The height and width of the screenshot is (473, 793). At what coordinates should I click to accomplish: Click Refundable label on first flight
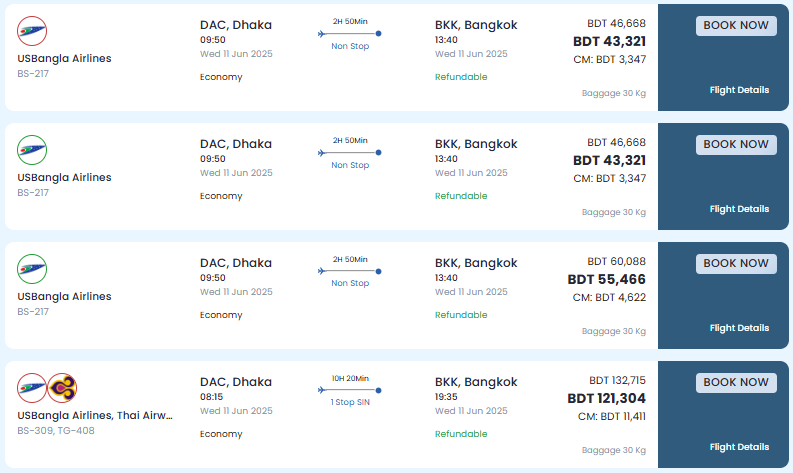coord(461,77)
